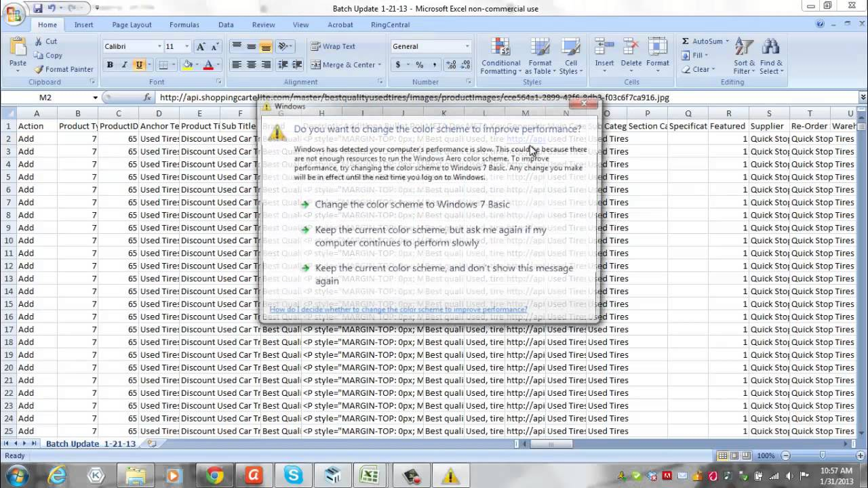Open Excel Help question mark

click(821, 24)
